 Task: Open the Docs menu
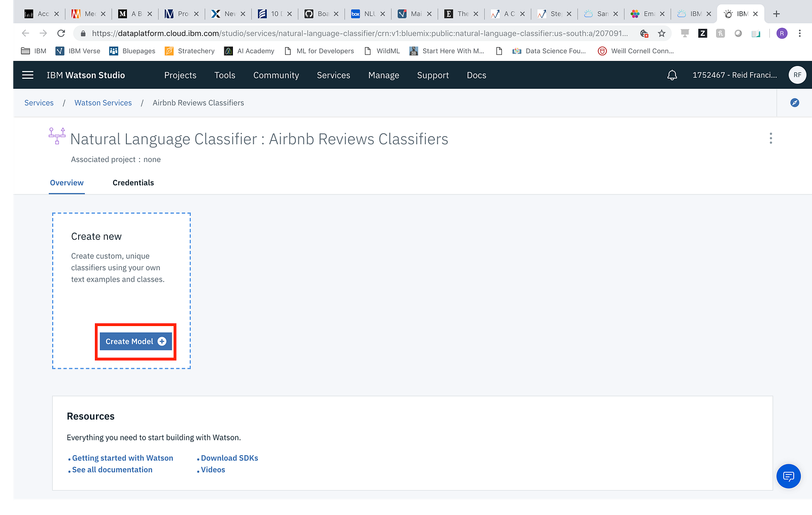[477, 75]
